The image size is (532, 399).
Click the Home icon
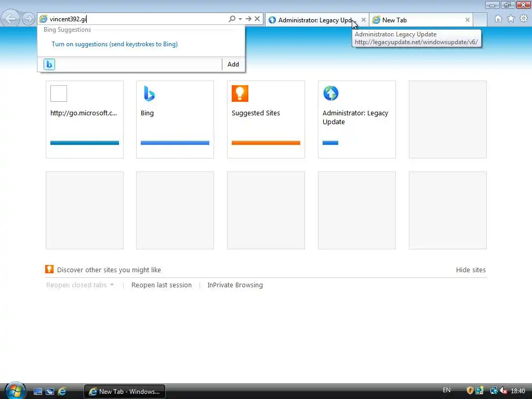click(x=498, y=19)
